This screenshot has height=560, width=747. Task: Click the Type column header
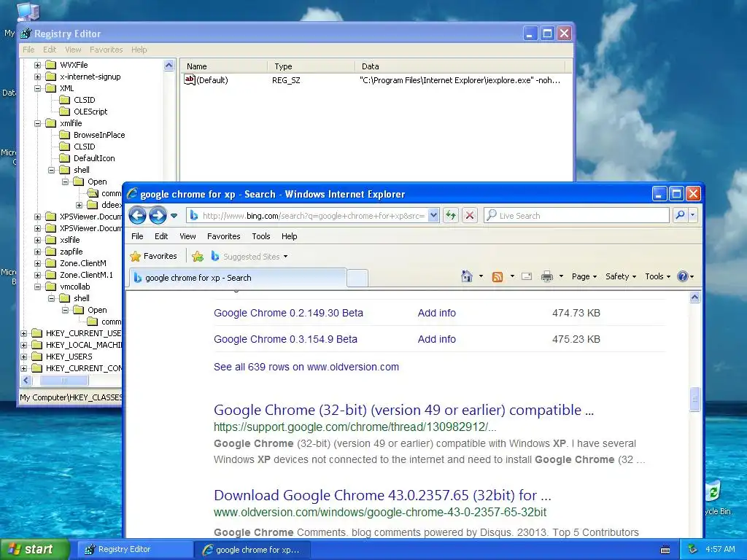point(311,66)
